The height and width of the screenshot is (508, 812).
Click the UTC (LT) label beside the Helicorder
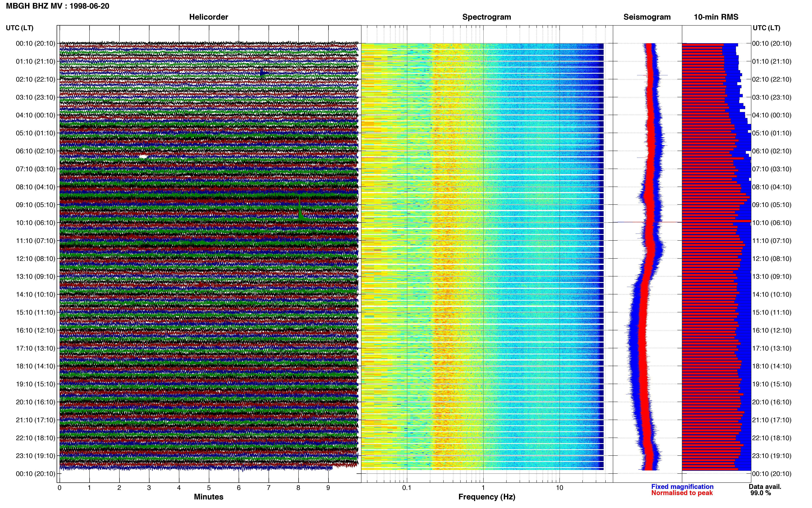[20, 28]
